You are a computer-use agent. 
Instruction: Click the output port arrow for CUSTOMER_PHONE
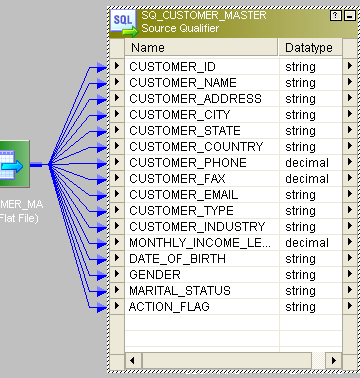click(350, 162)
